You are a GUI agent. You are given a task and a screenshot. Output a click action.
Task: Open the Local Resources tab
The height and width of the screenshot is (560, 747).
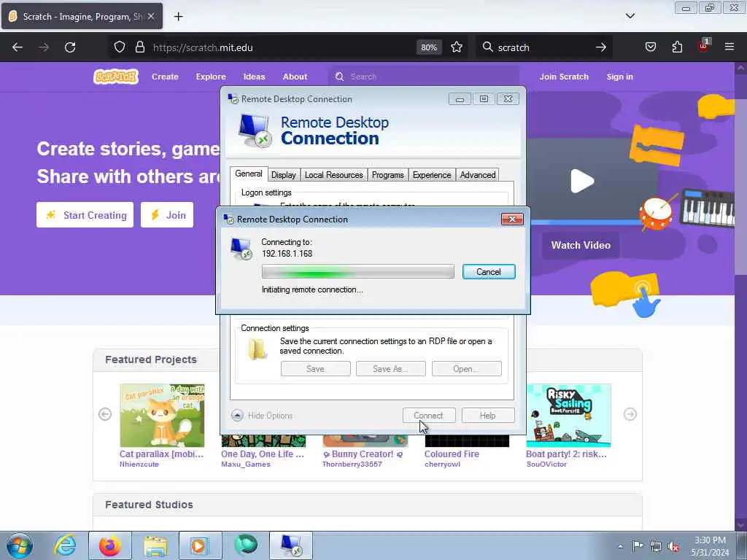pos(333,175)
